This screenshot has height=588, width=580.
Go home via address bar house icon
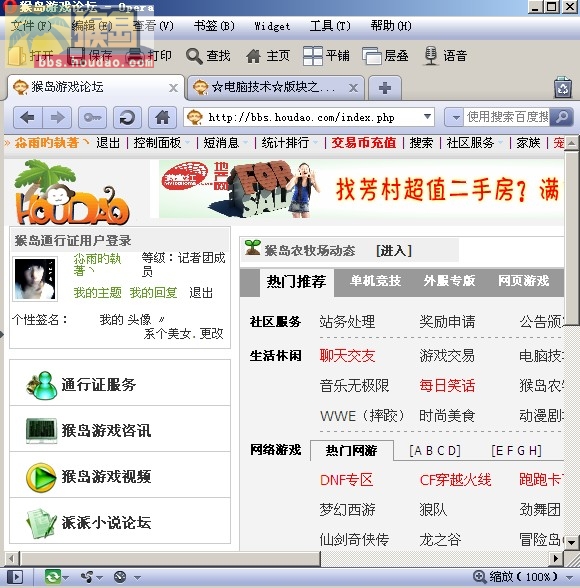pos(162,118)
